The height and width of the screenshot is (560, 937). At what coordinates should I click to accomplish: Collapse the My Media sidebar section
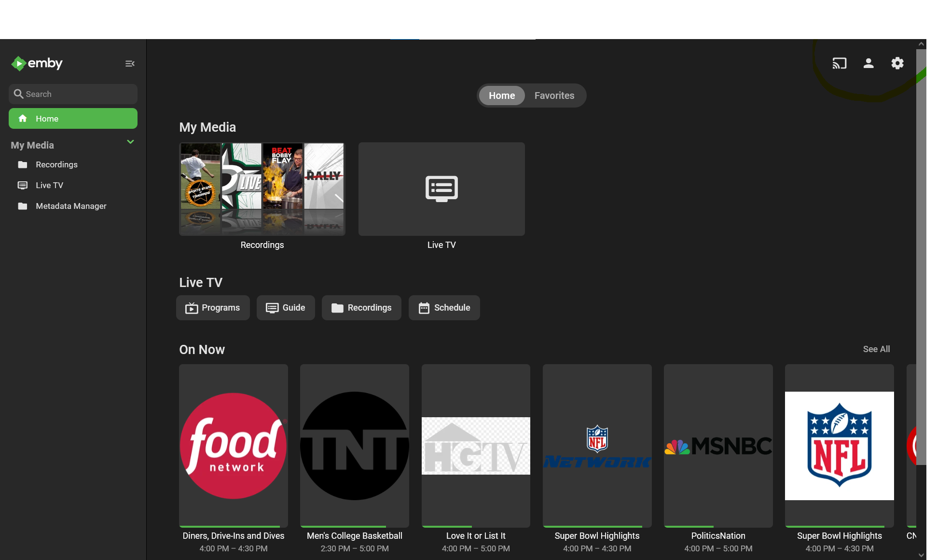pos(130,142)
